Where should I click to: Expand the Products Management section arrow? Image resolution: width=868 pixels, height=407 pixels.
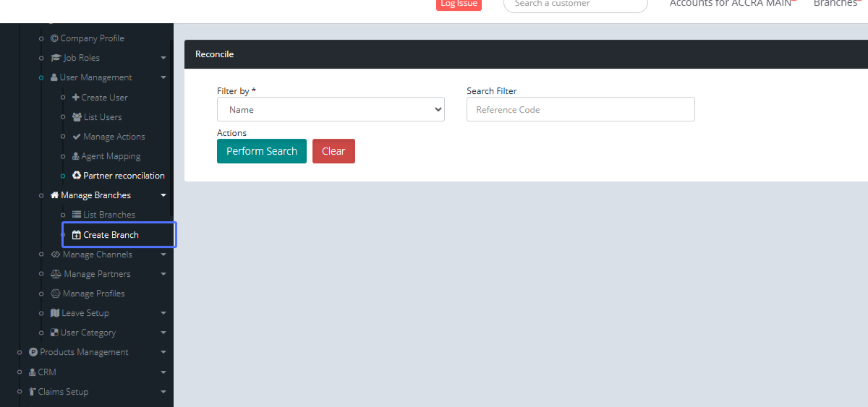pyautogui.click(x=163, y=352)
